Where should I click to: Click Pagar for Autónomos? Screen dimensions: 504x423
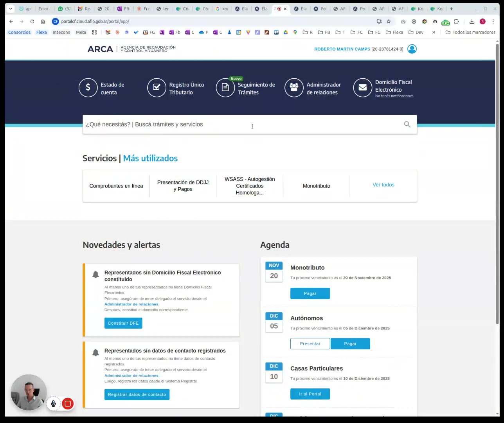(x=350, y=343)
